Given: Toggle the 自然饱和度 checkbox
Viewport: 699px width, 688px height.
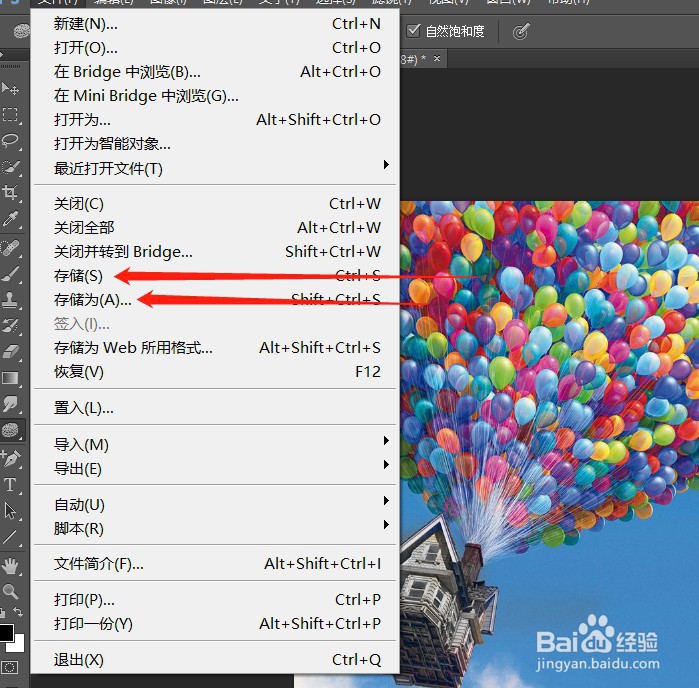Looking at the screenshot, I should pyautogui.click(x=414, y=31).
